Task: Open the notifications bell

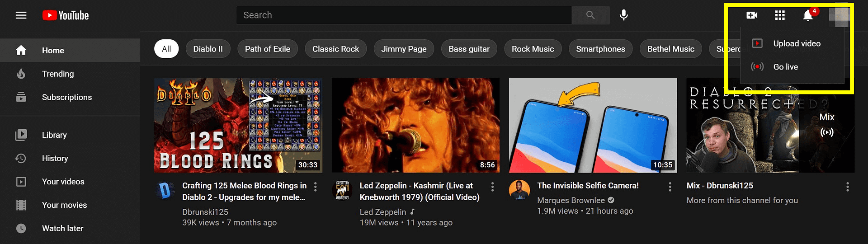Action: 808,15
